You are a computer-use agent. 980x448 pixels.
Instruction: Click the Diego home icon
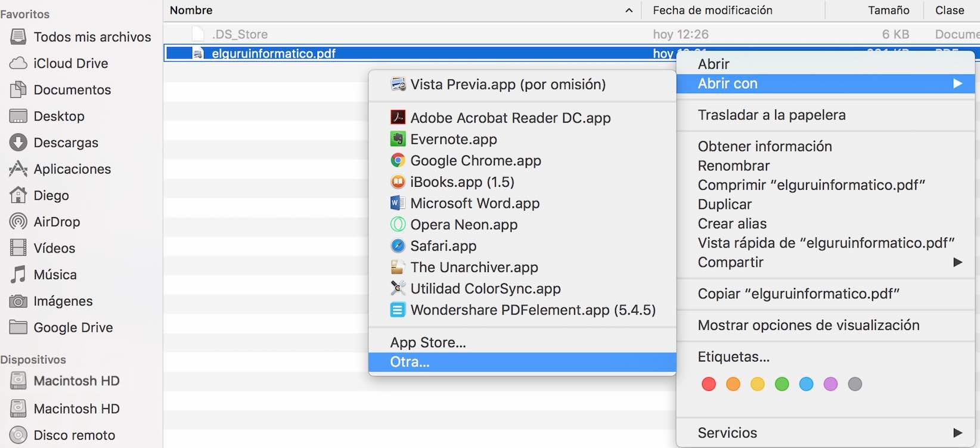[x=18, y=195]
